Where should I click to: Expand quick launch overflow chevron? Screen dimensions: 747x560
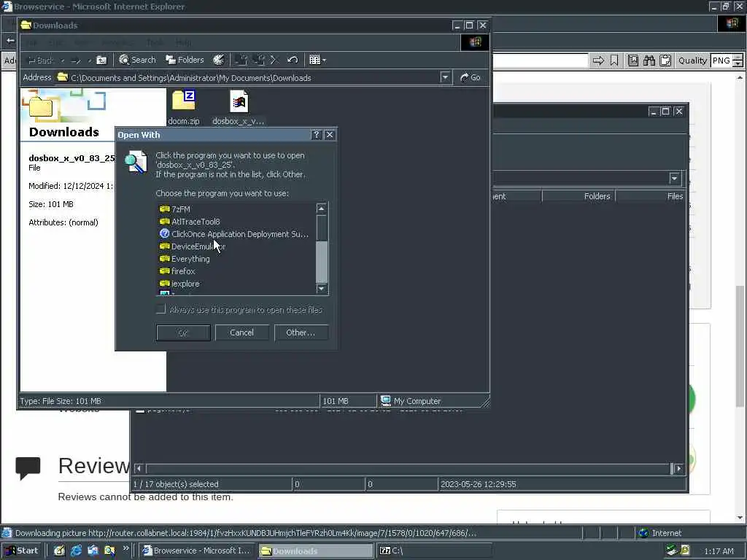point(125,548)
